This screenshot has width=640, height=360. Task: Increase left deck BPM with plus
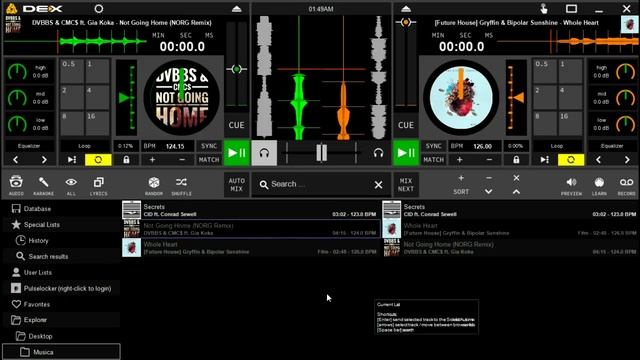coord(152,160)
